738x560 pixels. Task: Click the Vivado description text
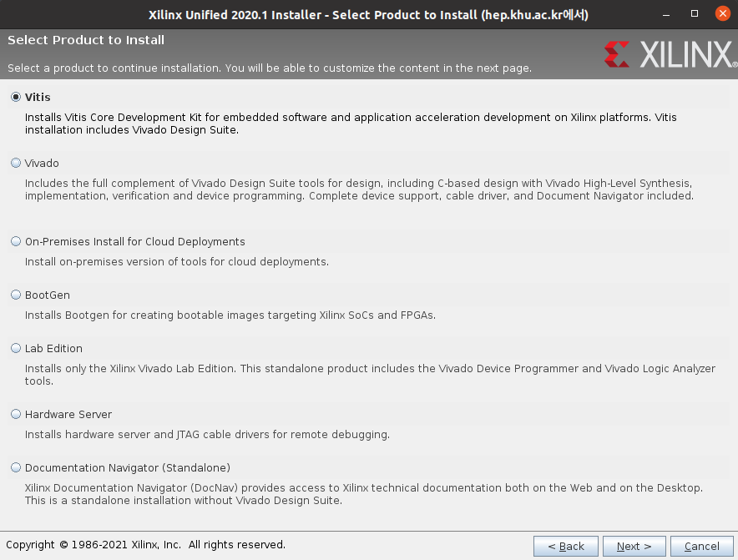(359, 189)
